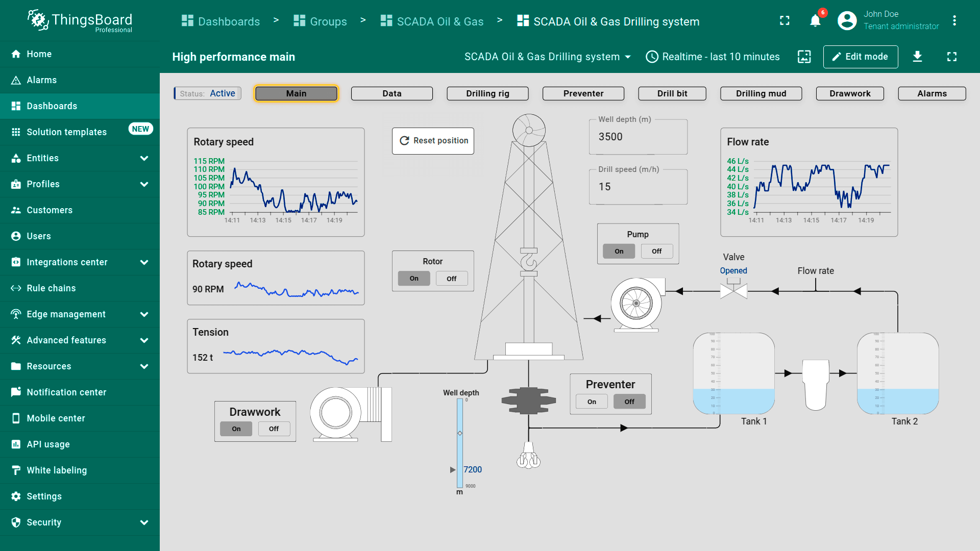Screen dimensions: 980x551
Task: Turn the Rotor Off
Action: coord(451,279)
